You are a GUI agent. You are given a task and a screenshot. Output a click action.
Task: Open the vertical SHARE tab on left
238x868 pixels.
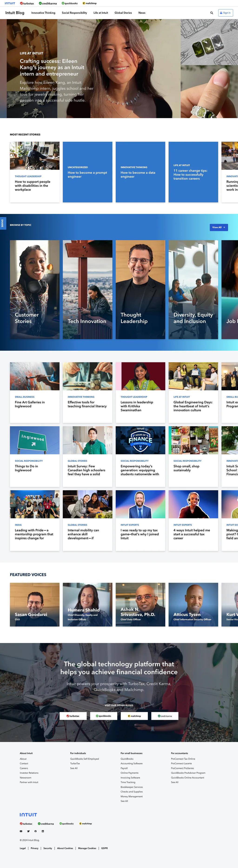(2, 223)
